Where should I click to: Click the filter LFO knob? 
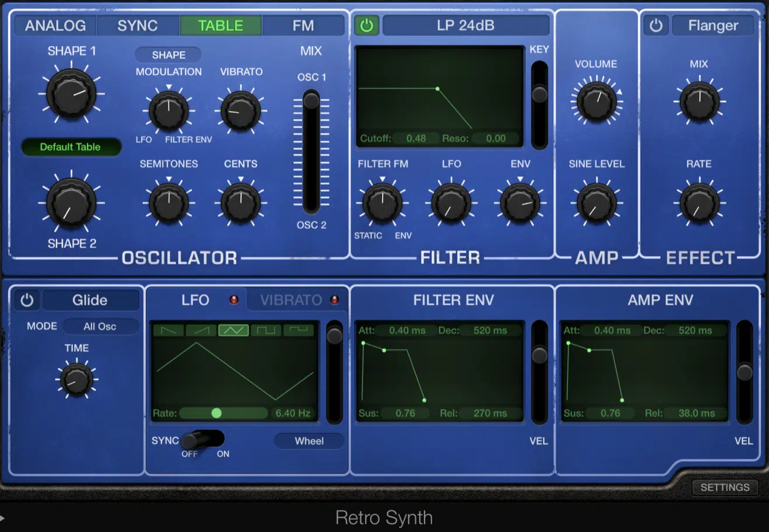[x=451, y=203]
